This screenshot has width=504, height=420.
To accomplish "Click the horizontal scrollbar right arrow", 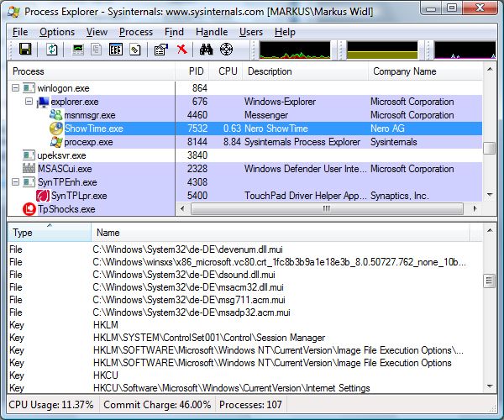I will click(475, 208).
